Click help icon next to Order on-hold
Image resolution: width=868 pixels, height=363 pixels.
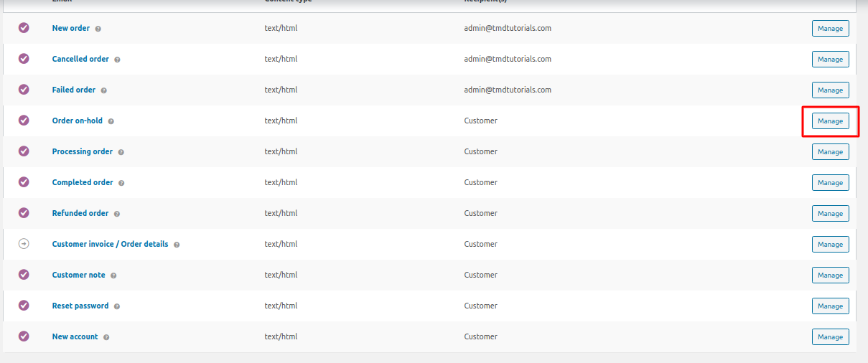click(x=111, y=121)
